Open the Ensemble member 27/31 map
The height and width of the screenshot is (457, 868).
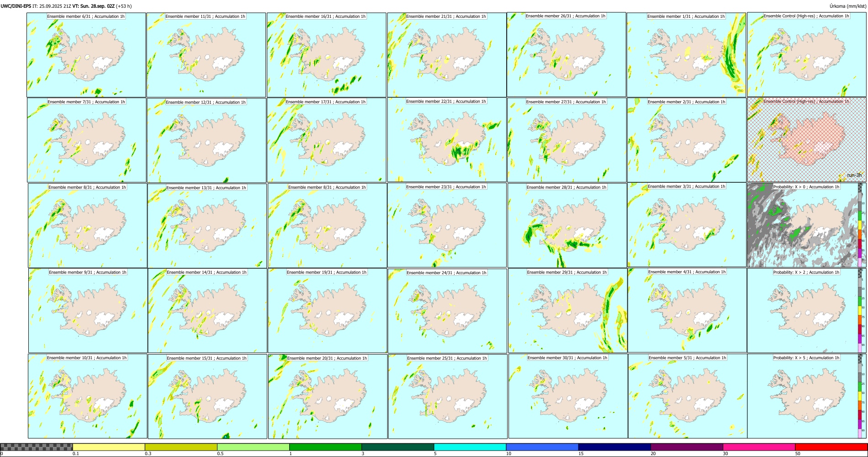point(567,140)
